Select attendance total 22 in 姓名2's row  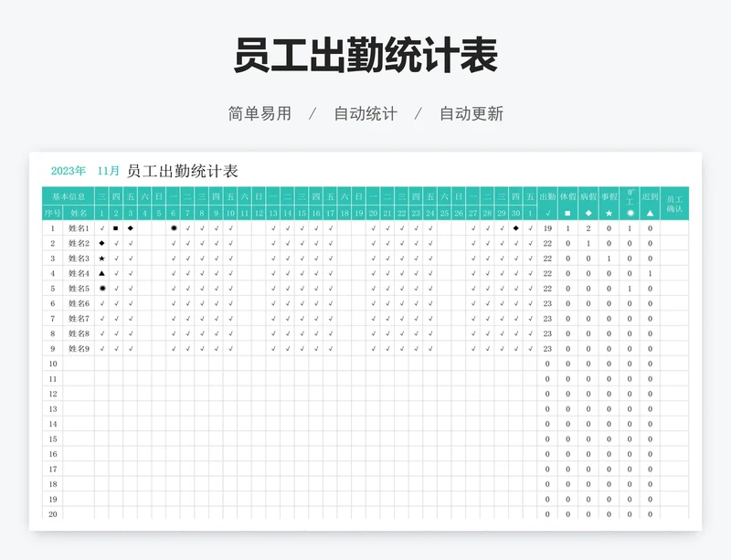(x=547, y=243)
